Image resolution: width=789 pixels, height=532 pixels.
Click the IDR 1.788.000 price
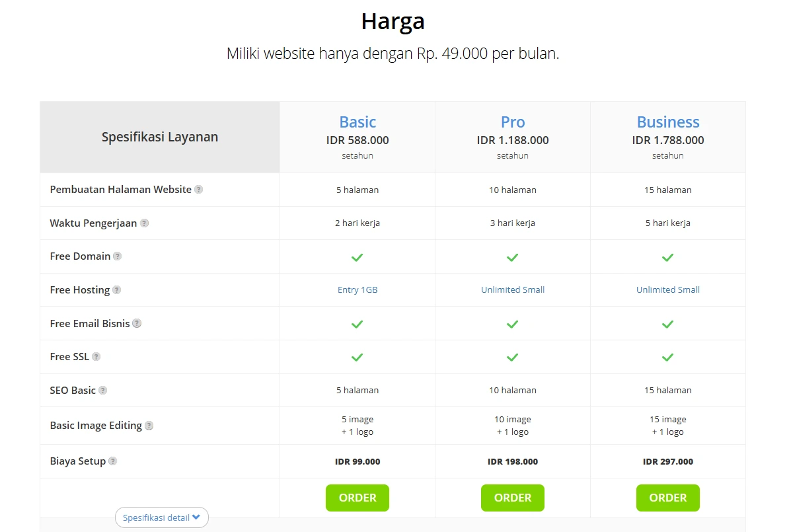[x=667, y=140]
